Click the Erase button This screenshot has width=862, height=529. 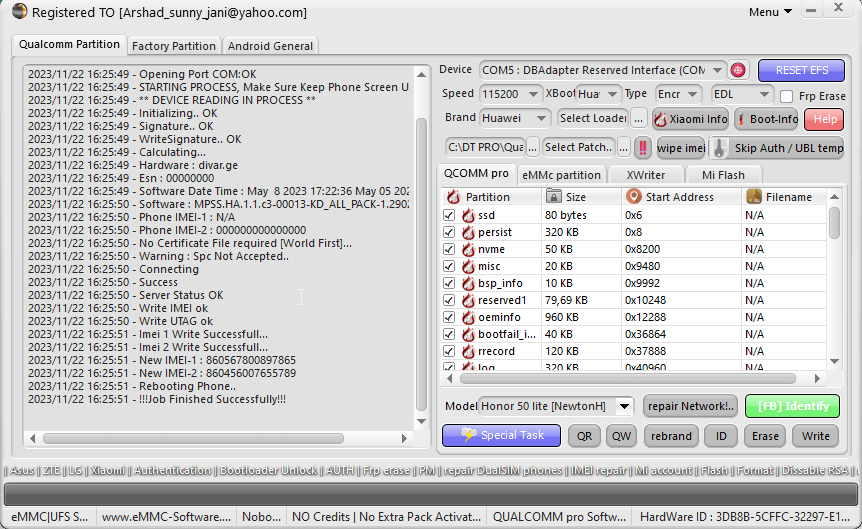point(765,436)
